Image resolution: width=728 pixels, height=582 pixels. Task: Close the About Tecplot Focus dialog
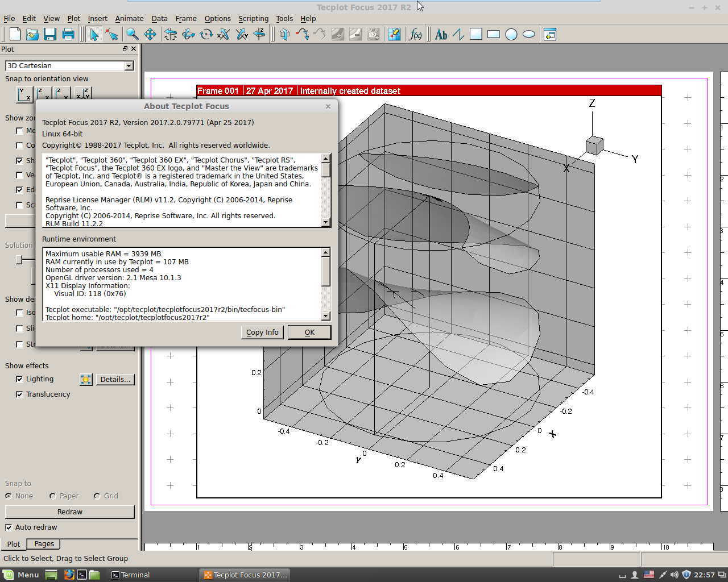click(328, 106)
